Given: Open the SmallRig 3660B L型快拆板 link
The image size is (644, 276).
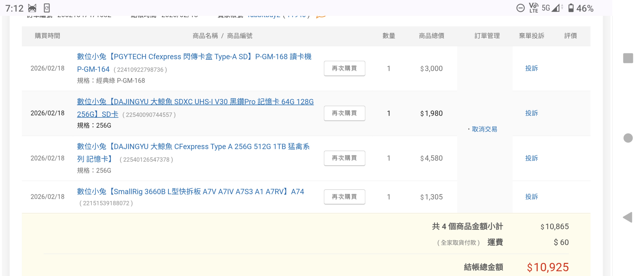Looking at the screenshot, I should (190, 192).
